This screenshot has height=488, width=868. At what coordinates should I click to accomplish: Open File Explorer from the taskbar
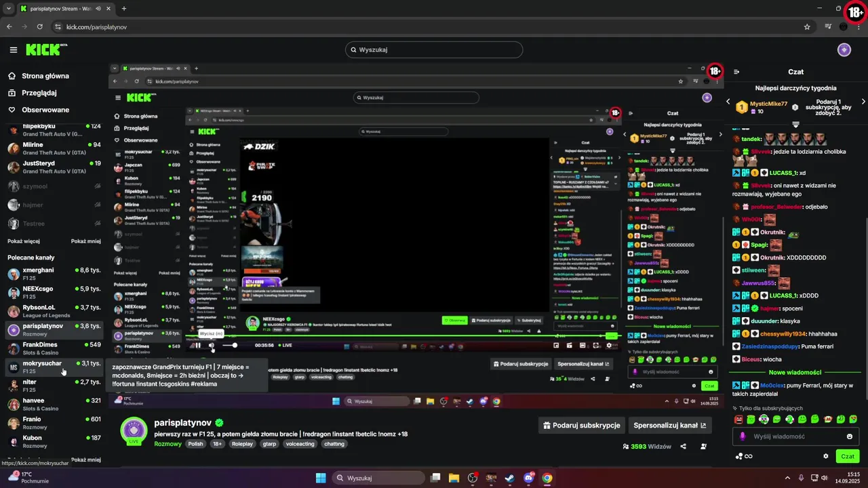pos(454,478)
